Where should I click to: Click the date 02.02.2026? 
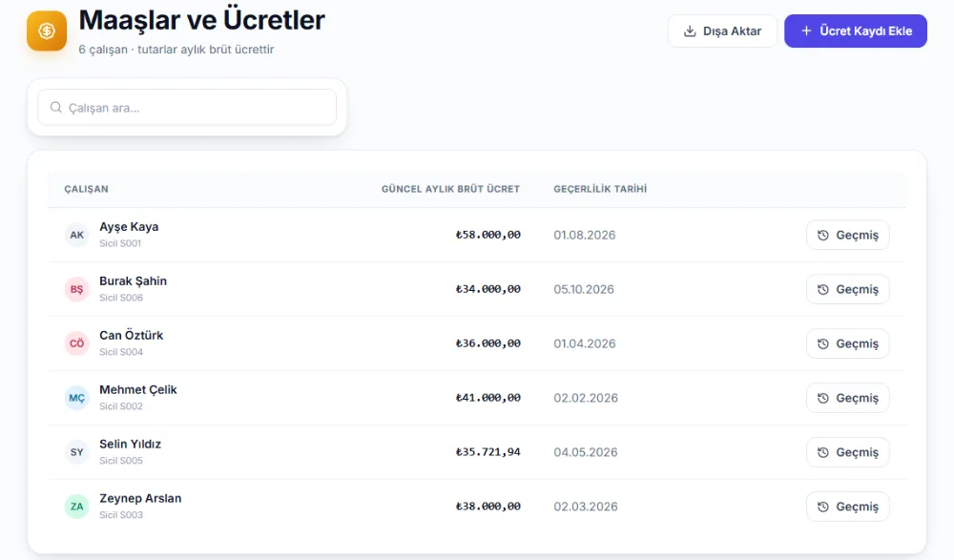586,398
